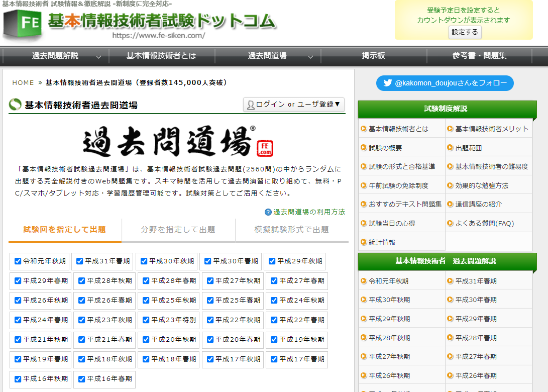The height and width of the screenshot is (392, 548).
Task: Uncheck the 平成31年春期 checkbox
Action: (x=80, y=261)
